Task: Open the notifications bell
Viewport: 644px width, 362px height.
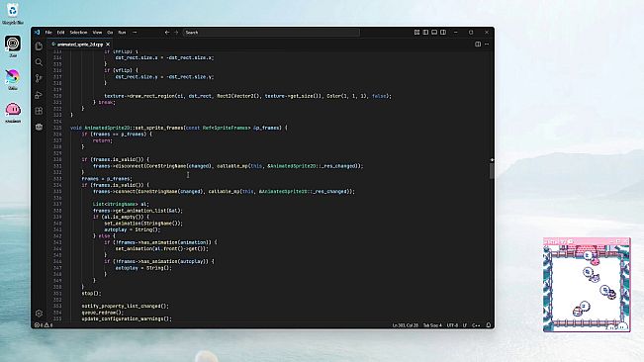Action: tap(489, 325)
